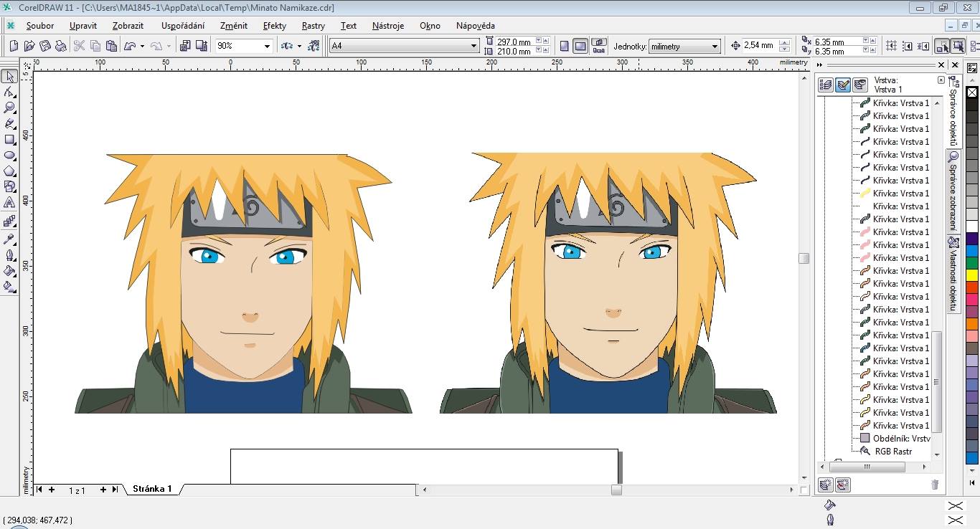Save the document with the Save icon
The width and height of the screenshot is (980, 529).
tap(45, 46)
